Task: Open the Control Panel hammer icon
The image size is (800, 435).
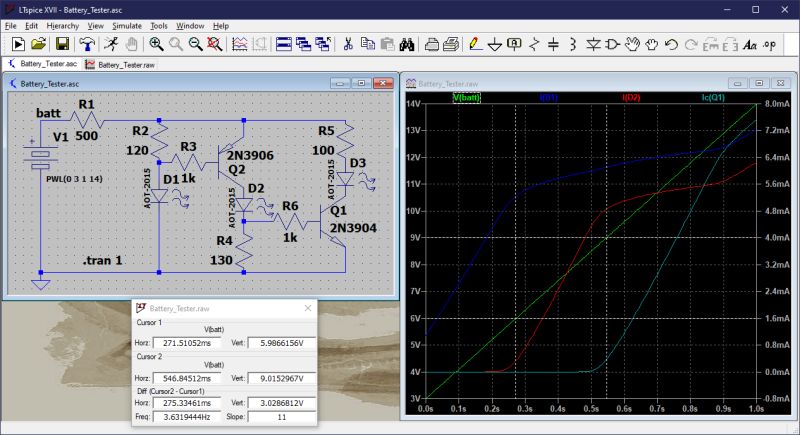Action: (87, 44)
